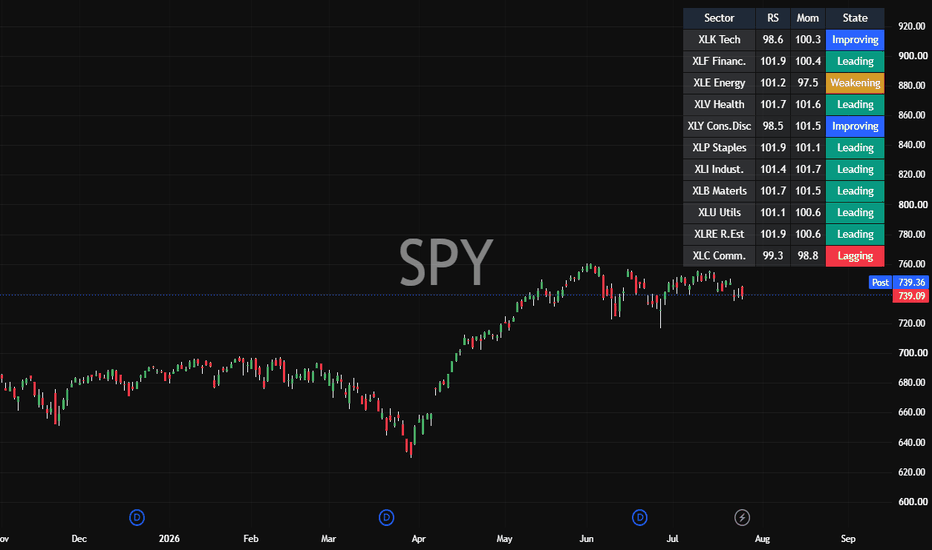932x550 pixels.
Task: Click the XLC Comm. sector cell
Action: tap(719, 256)
